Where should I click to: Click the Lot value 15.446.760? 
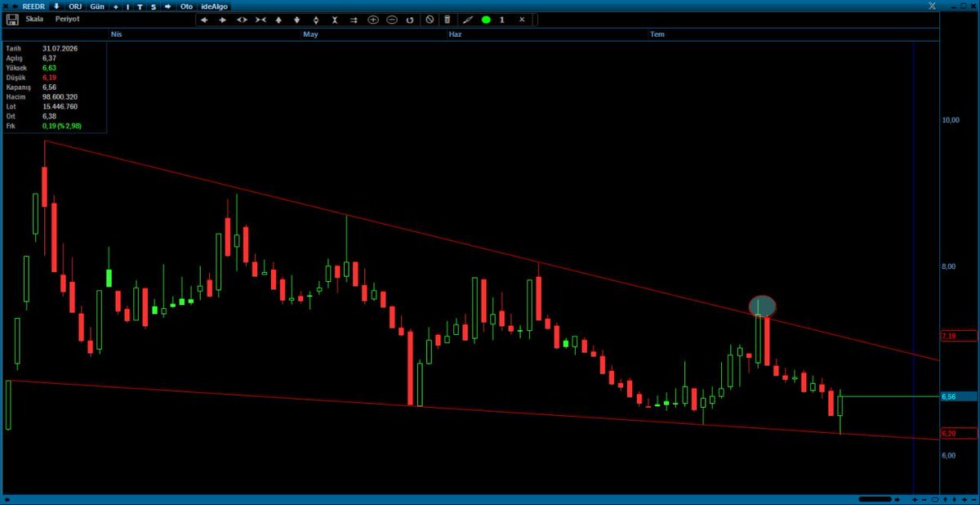[60, 106]
